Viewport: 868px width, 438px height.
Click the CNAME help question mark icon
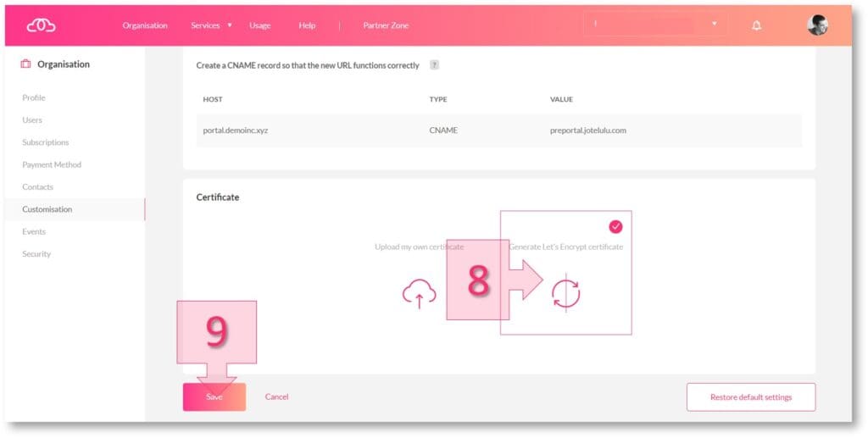click(x=434, y=65)
